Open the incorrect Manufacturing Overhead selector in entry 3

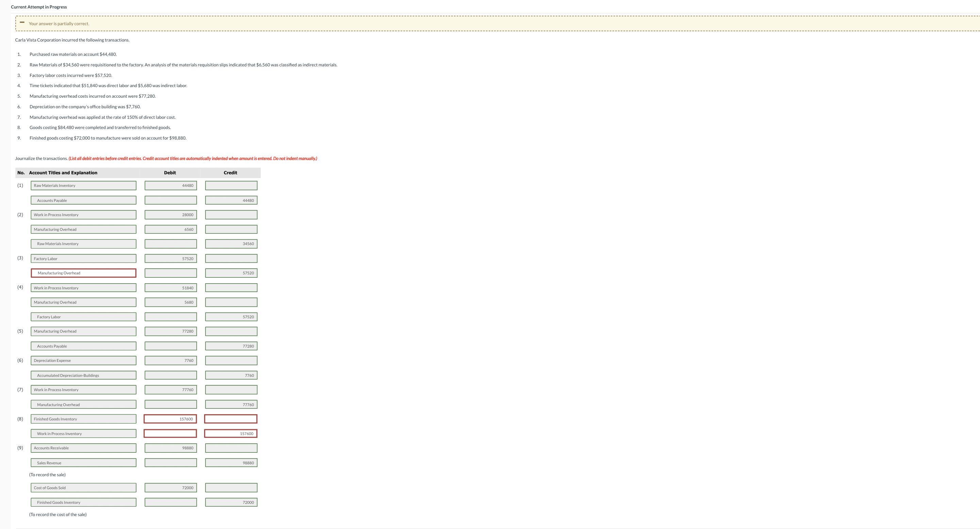(x=83, y=273)
